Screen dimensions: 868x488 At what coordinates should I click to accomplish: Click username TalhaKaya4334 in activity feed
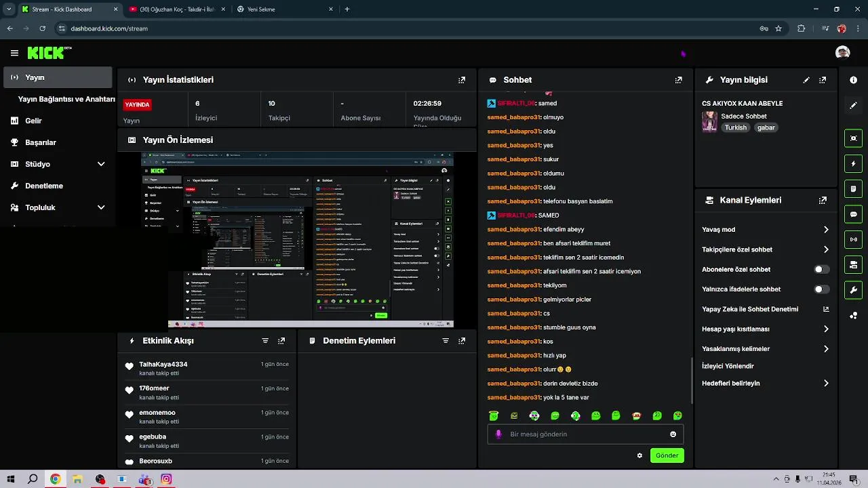(x=163, y=365)
